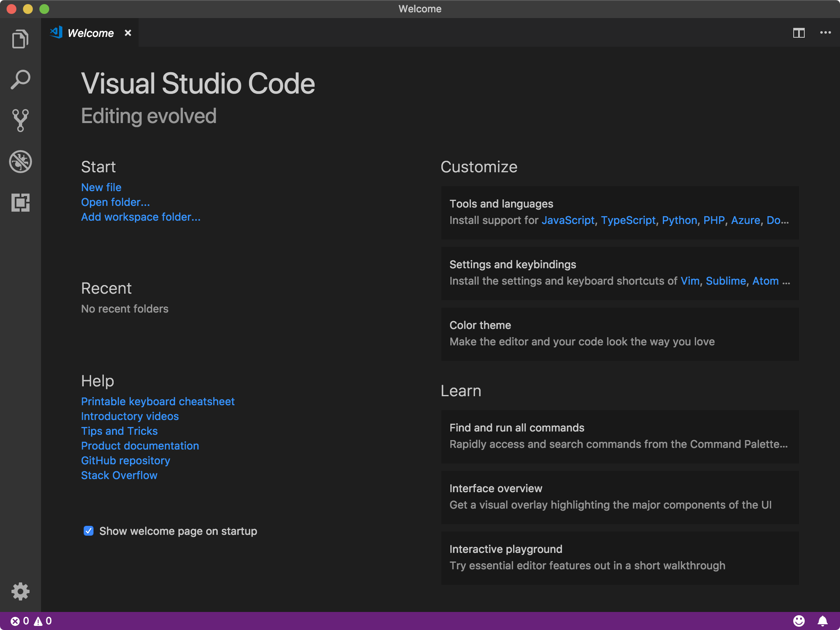The width and height of the screenshot is (840, 630).
Task: Open Find and run all commands card
Action: [x=620, y=436]
